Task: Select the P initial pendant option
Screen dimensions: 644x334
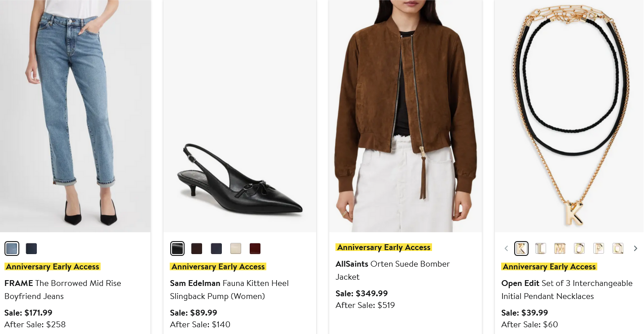Action: tap(599, 248)
